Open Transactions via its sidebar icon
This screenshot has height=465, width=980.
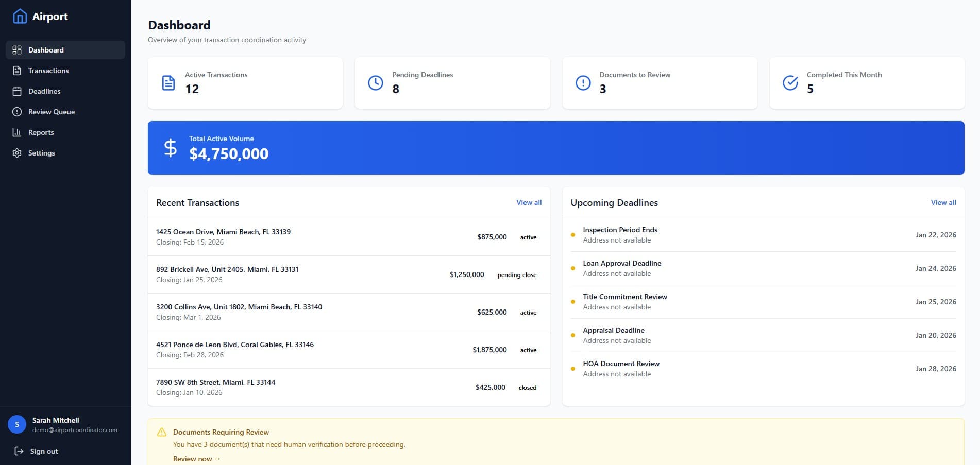(16, 71)
